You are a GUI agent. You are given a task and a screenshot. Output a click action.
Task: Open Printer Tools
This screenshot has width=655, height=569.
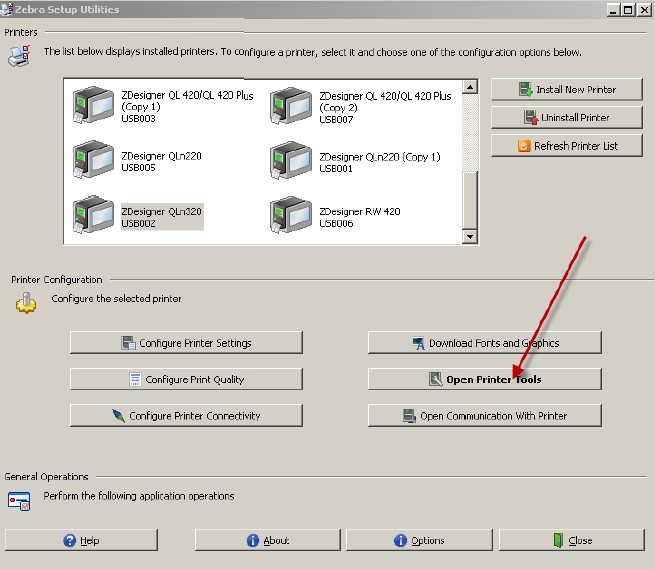[x=485, y=380]
